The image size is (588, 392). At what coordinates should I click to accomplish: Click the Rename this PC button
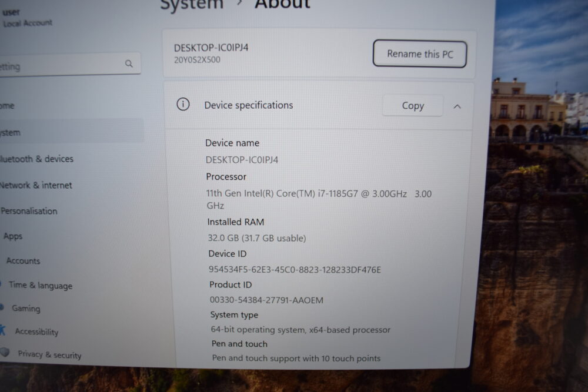pos(420,54)
